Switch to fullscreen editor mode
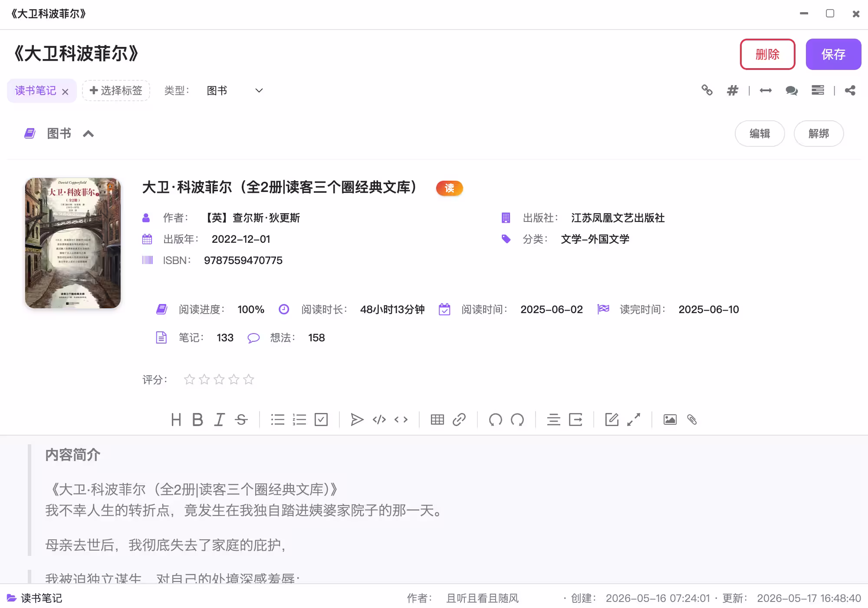Image resolution: width=868 pixels, height=608 pixels. (634, 420)
